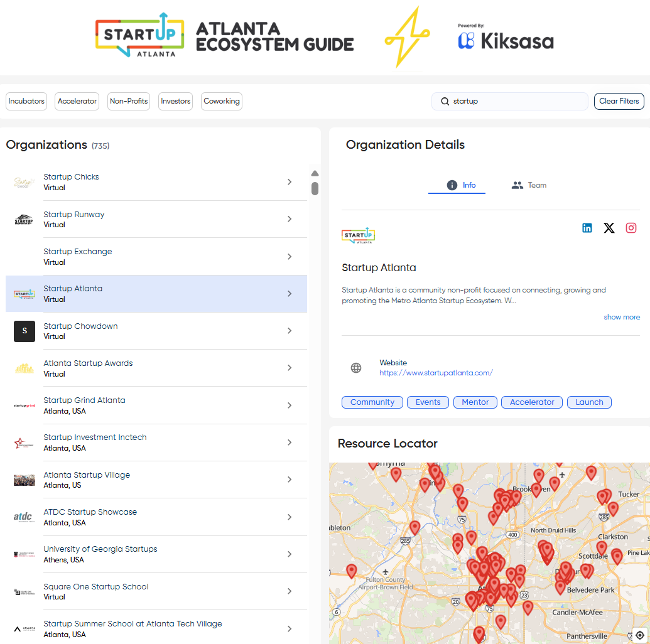650x644 pixels.
Task: Click the website globe icon
Action: [x=356, y=368]
